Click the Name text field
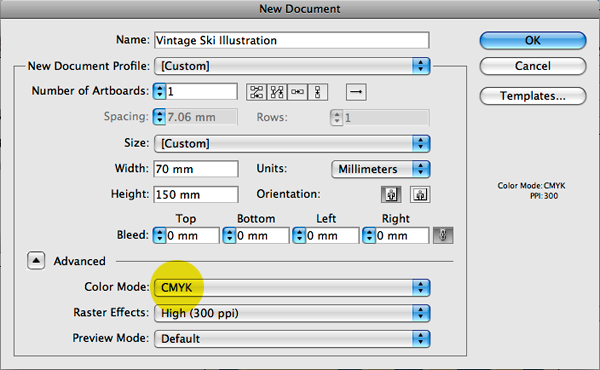600x370 pixels. click(292, 40)
